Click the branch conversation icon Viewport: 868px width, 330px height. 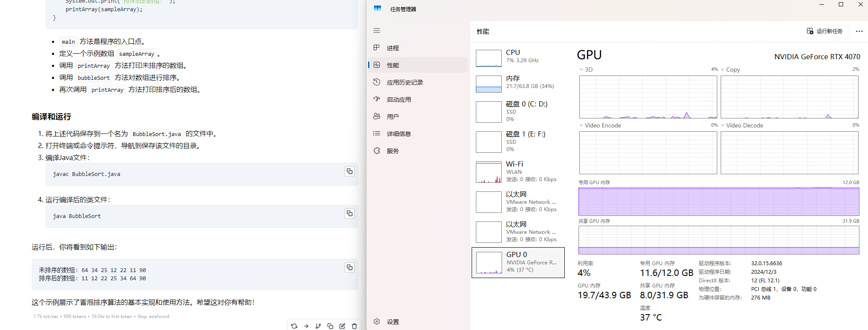(318, 326)
